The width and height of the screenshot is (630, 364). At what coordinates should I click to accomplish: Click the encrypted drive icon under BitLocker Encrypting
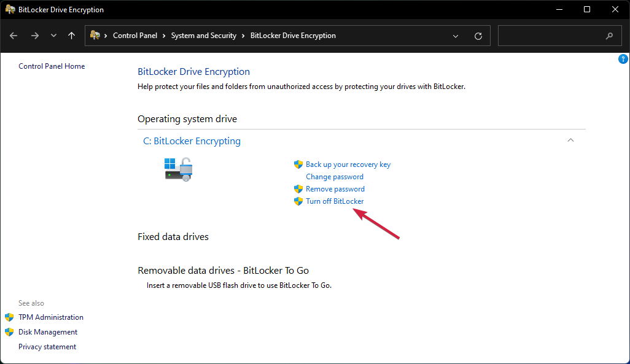point(178,170)
